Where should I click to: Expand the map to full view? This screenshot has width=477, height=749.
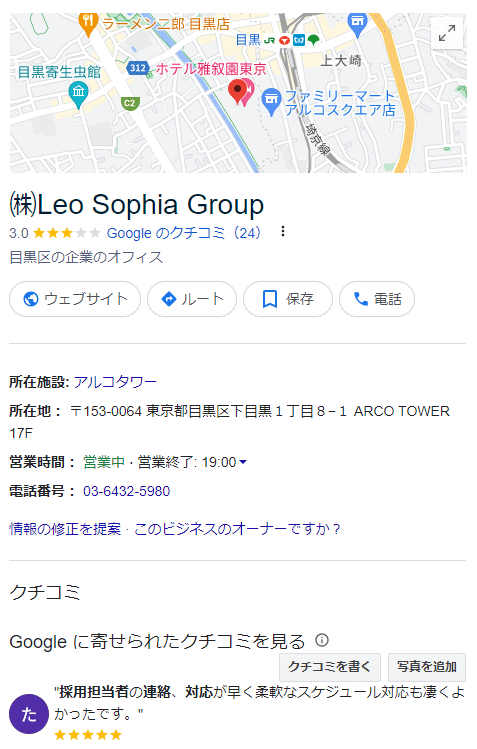coord(447,33)
